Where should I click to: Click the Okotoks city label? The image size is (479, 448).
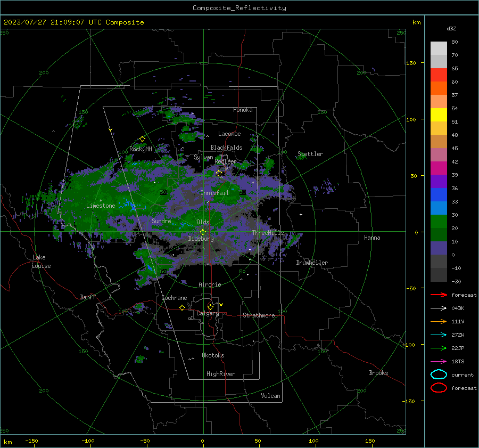(x=213, y=355)
